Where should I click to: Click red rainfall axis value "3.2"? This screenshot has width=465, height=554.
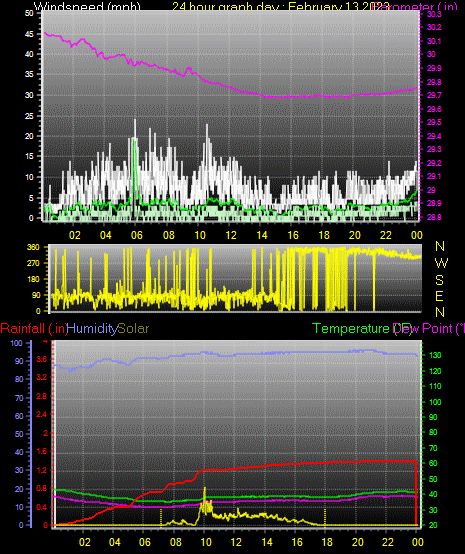[41, 377]
